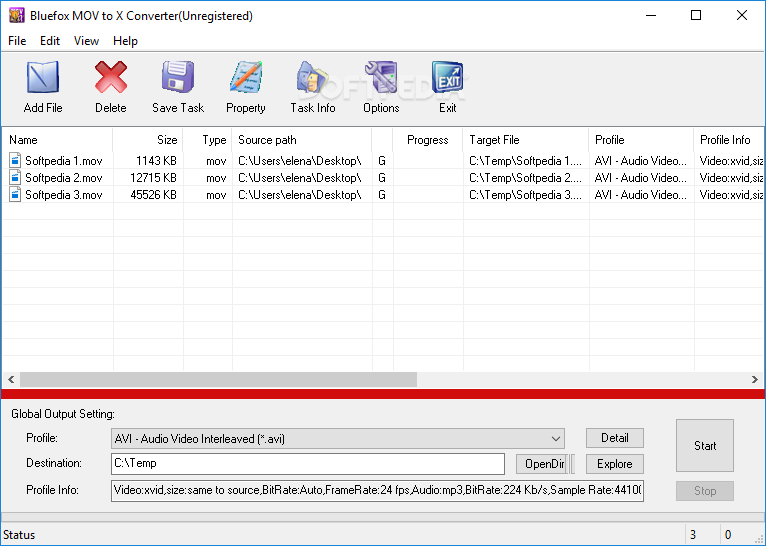Click the greyed Stop button
Image resolution: width=766 pixels, height=546 pixels.
coord(704,491)
